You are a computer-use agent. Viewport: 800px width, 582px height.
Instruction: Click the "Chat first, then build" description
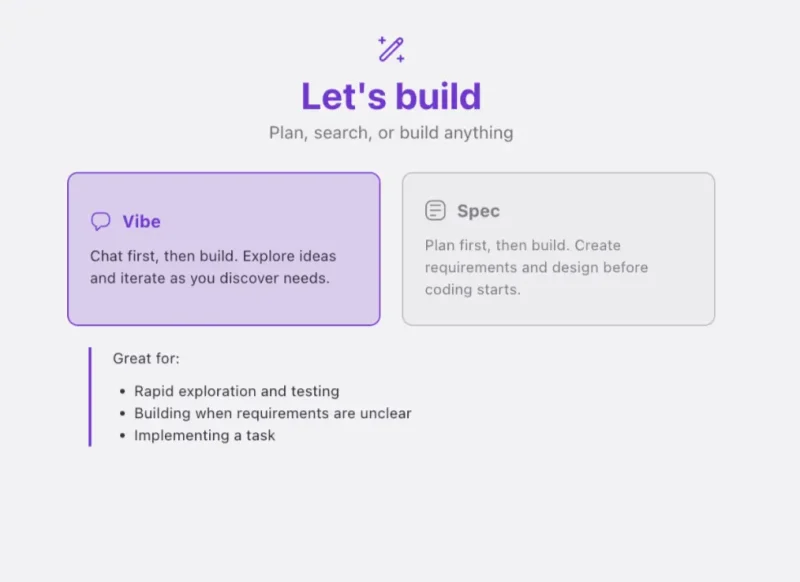tap(213, 256)
